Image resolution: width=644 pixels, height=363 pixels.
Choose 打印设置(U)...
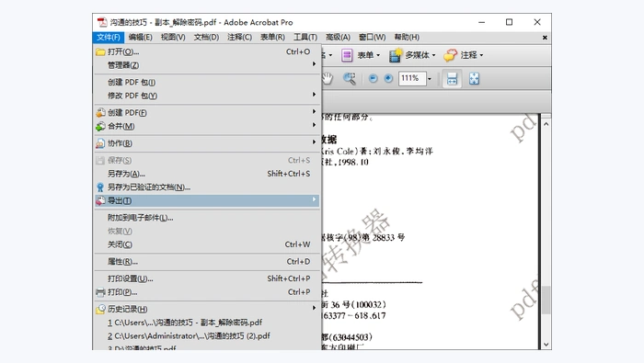[207, 278]
